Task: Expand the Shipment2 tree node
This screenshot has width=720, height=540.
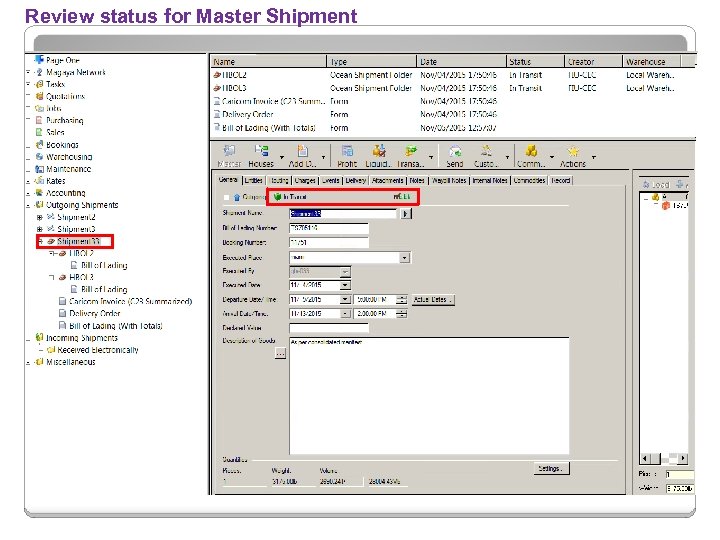Action: [40, 217]
